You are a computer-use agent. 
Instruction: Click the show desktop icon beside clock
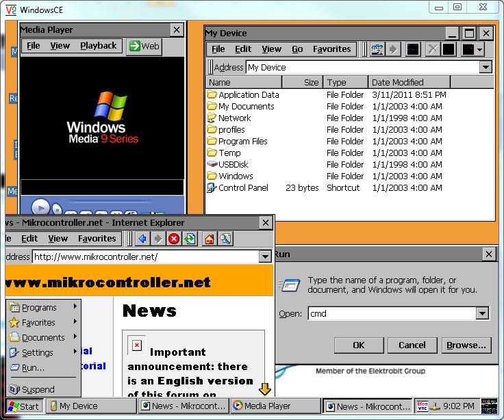(x=489, y=406)
